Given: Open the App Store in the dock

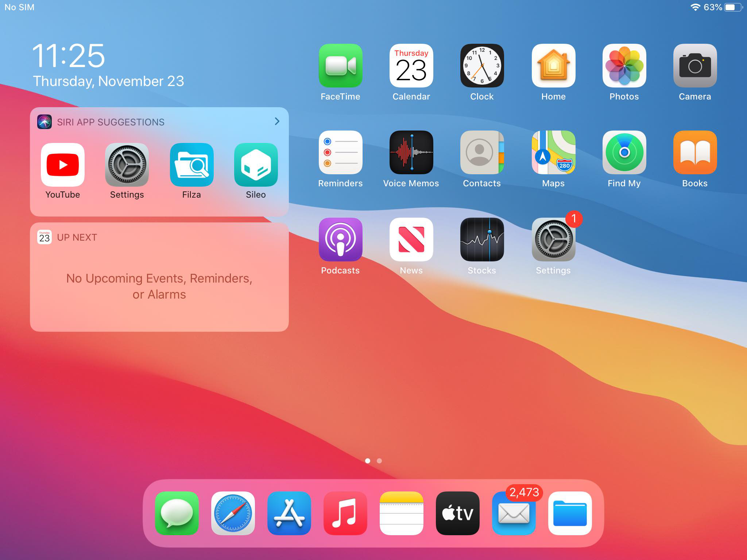Looking at the screenshot, I should tap(289, 513).
